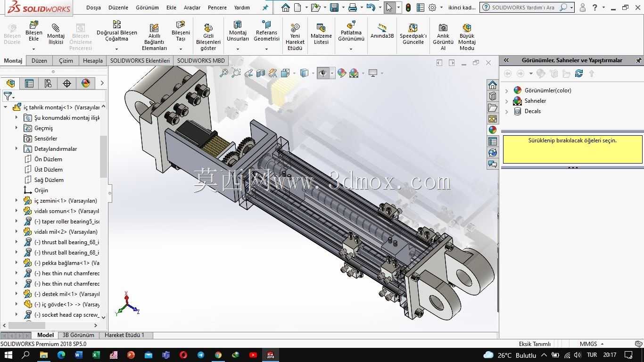Open Doğrusal Bileşen Çoğaltma pattern tool
Image resolution: width=644 pixels, height=362 pixels.
(117, 31)
